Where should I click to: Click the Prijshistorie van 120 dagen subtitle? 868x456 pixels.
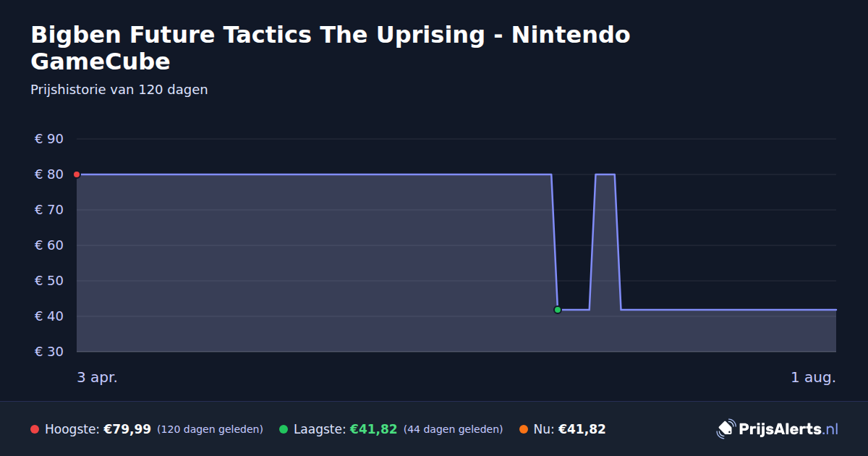tap(119, 90)
